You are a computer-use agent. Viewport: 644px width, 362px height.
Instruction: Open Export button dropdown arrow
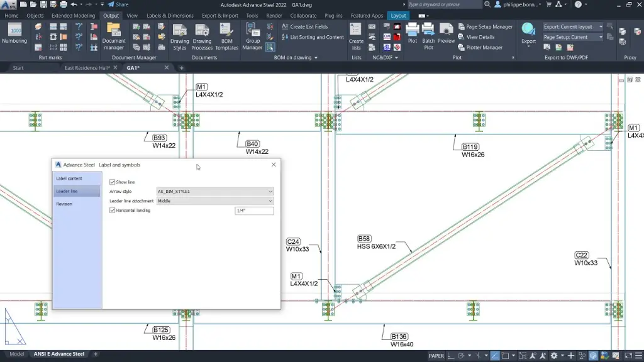tap(528, 47)
